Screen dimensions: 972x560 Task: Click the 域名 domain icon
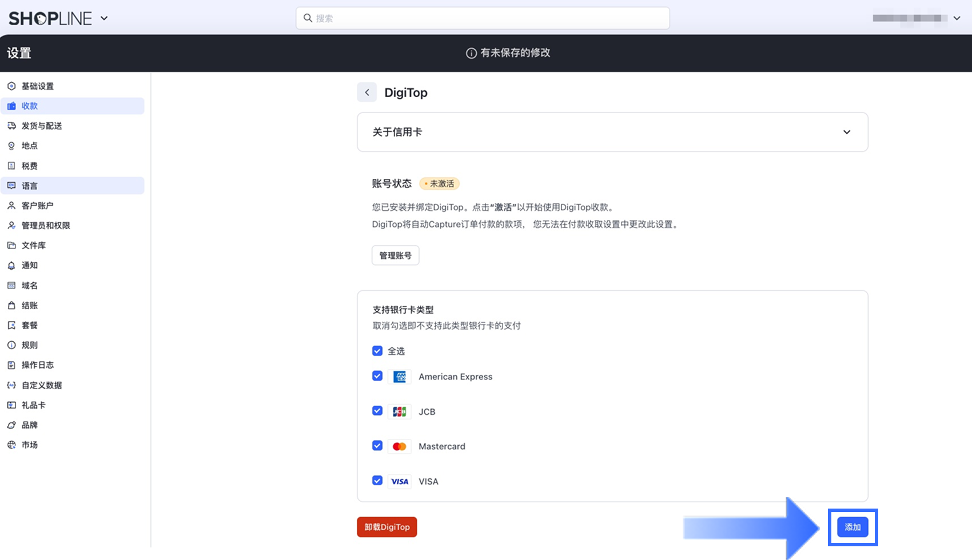[x=11, y=286]
